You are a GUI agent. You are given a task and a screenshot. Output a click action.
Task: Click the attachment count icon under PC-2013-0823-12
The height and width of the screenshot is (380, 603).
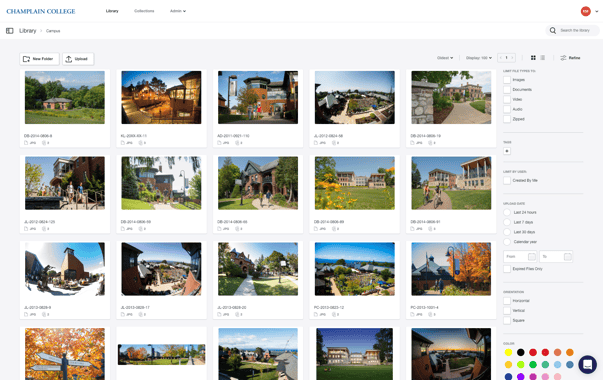pos(334,315)
